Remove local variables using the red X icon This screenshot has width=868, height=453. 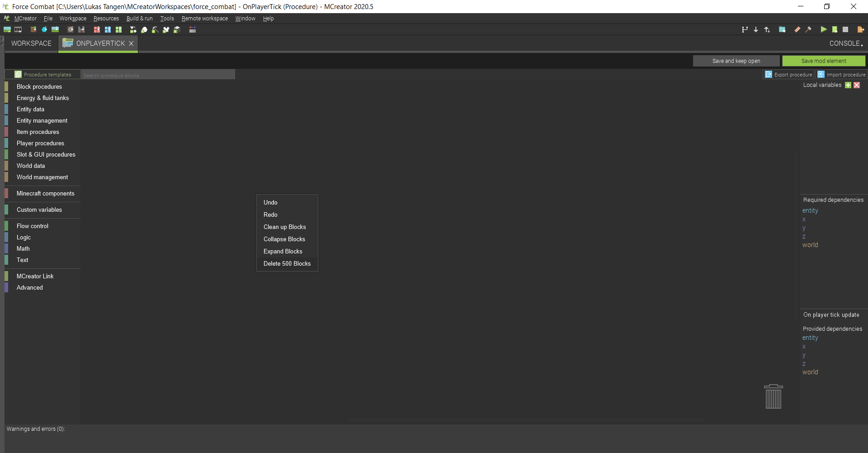tap(857, 85)
